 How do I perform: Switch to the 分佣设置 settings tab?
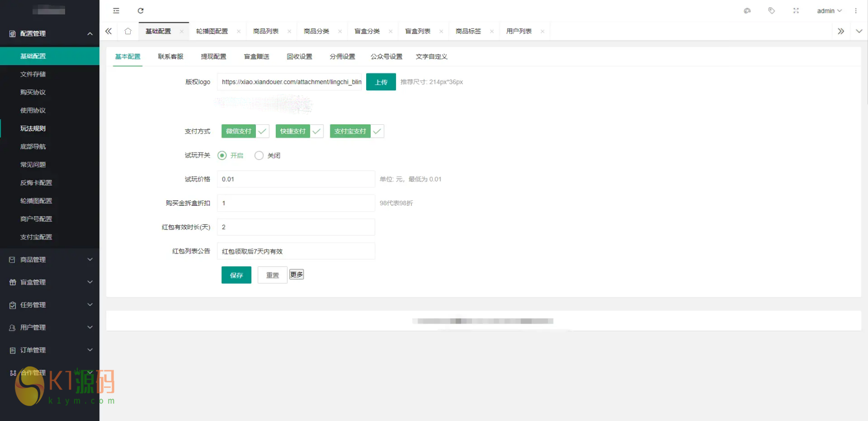click(343, 57)
